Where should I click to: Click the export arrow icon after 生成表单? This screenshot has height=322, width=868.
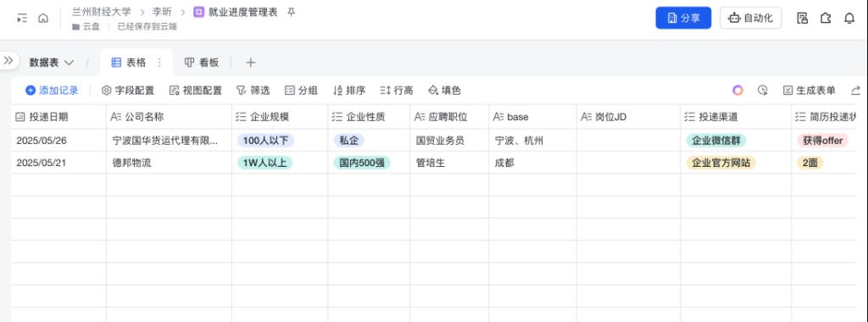(x=856, y=90)
